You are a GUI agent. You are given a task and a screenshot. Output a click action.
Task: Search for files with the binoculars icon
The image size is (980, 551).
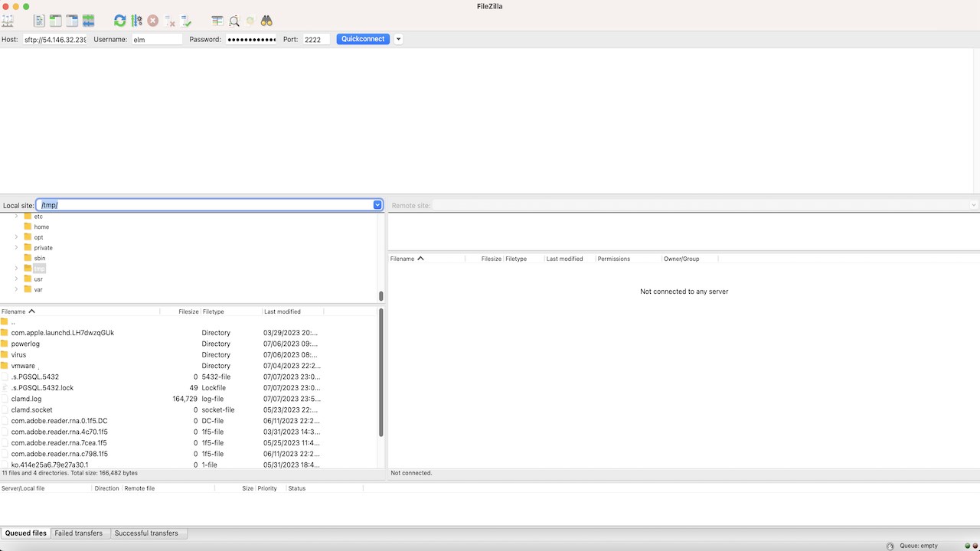[266, 21]
